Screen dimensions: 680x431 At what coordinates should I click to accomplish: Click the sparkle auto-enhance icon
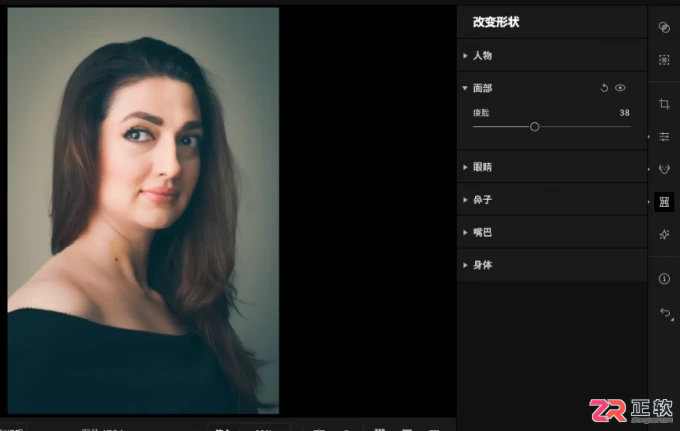coord(664,235)
